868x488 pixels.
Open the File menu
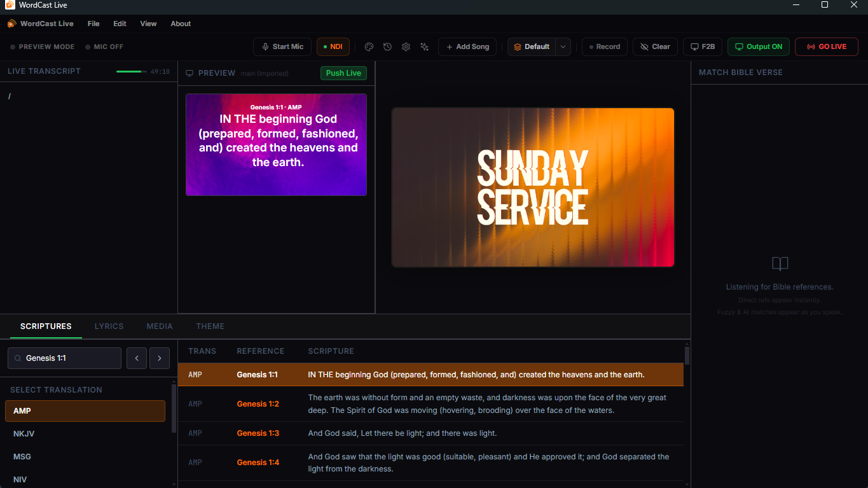click(93, 24)
